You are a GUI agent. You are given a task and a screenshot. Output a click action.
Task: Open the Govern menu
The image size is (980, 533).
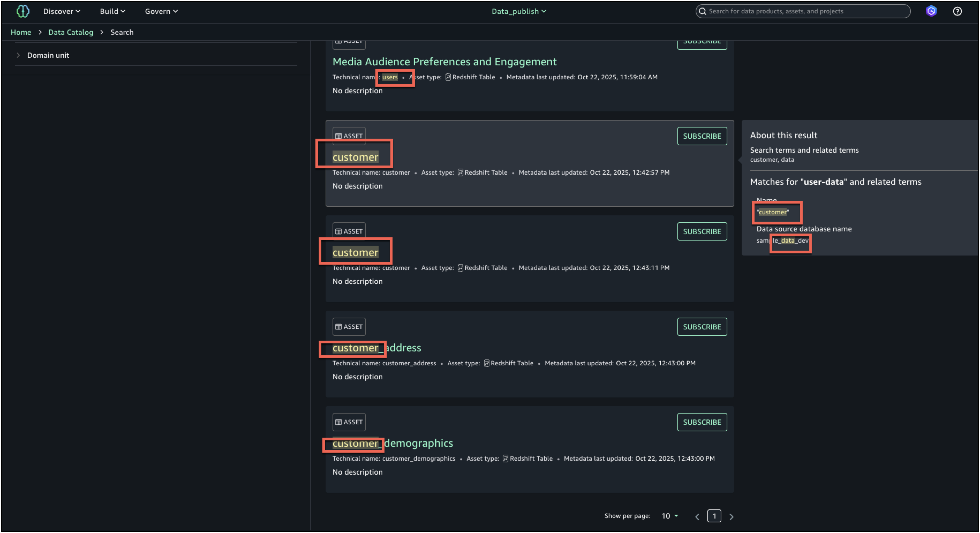[161, 12]
